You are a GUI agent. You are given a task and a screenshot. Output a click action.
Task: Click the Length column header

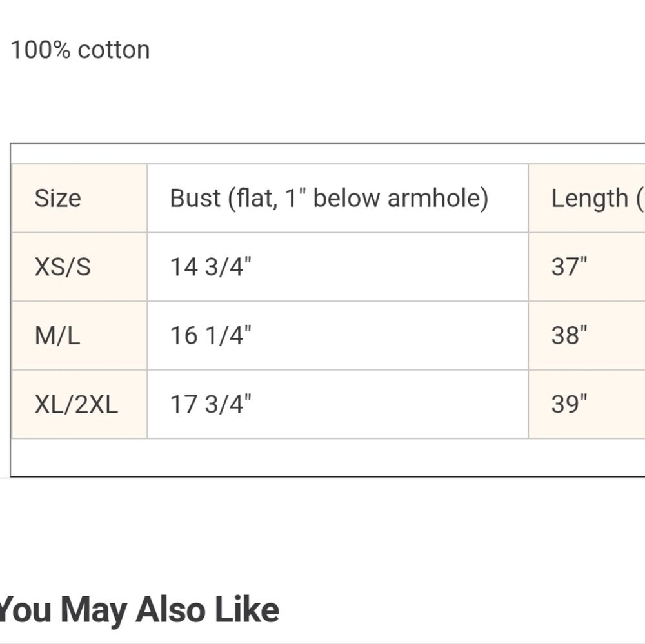pos(587,198)
